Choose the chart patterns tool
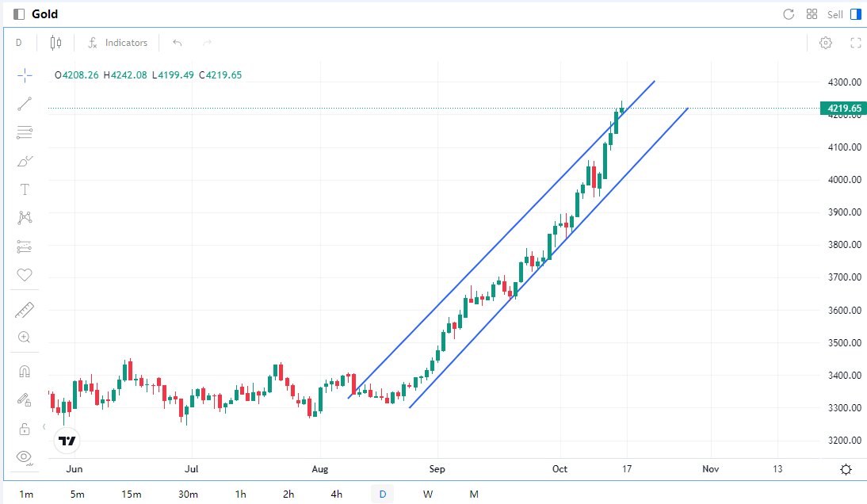This screenshot has height=504, width=867. pyautogui.click(x=25, y=217)
